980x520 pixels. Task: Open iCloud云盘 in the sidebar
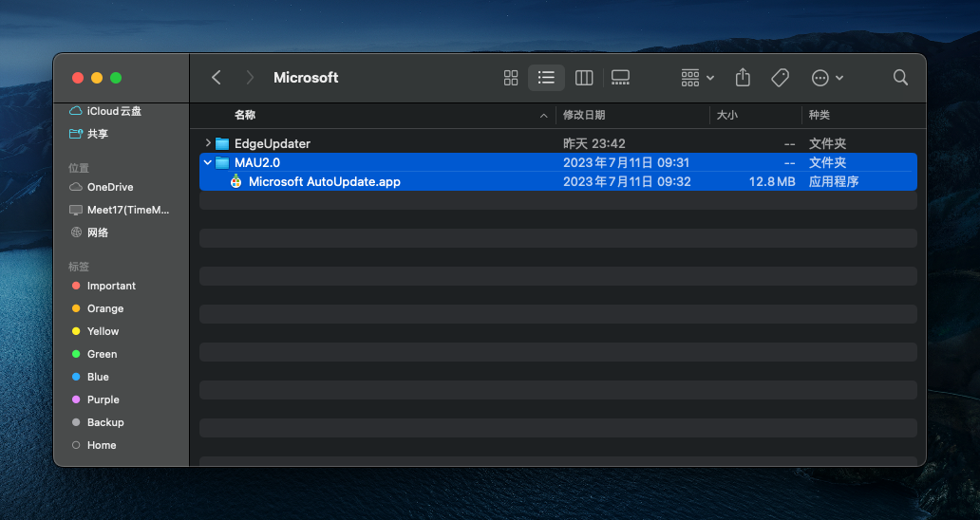114,111
